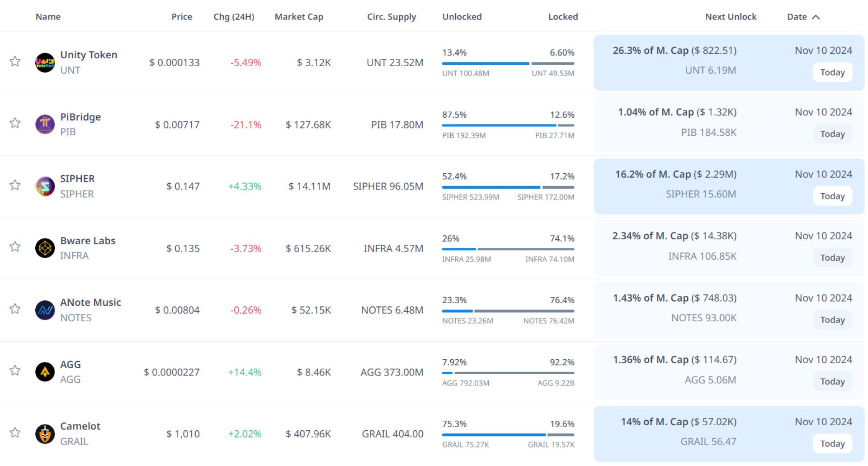The width and height of the screenshot is (868, 466).
Task: Sort the list by Chg (24H)
Action: click(x=234, y=17)
